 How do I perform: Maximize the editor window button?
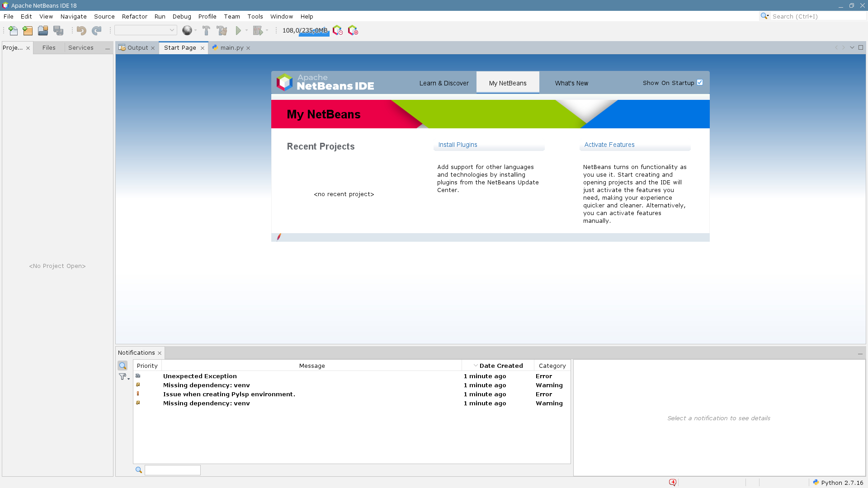click(861, 47)
